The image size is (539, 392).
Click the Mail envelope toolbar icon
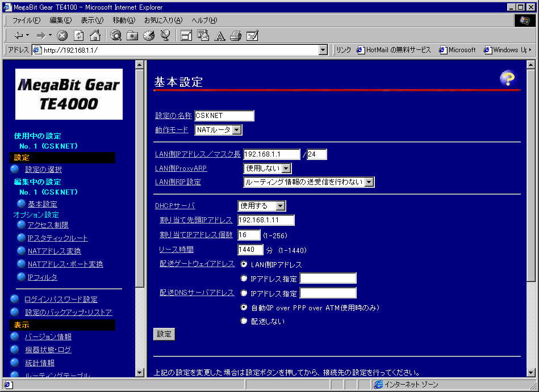tap(203, 35)
